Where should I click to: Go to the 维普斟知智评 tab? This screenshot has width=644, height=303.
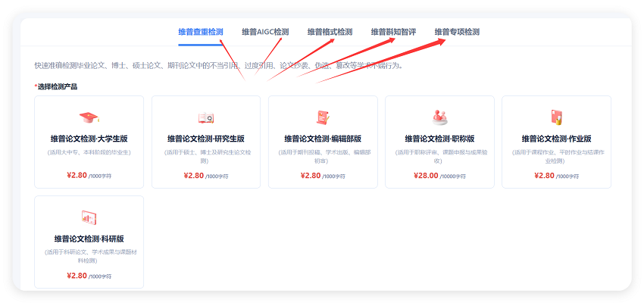[393, 32]
